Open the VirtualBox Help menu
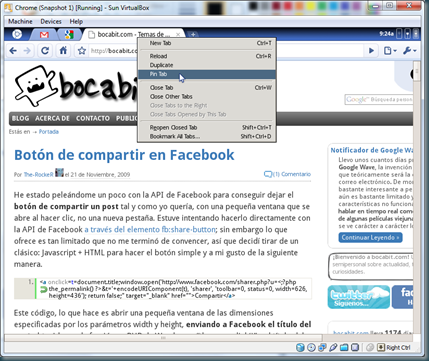This screenshot has width=429, height=361. point(76,21)
